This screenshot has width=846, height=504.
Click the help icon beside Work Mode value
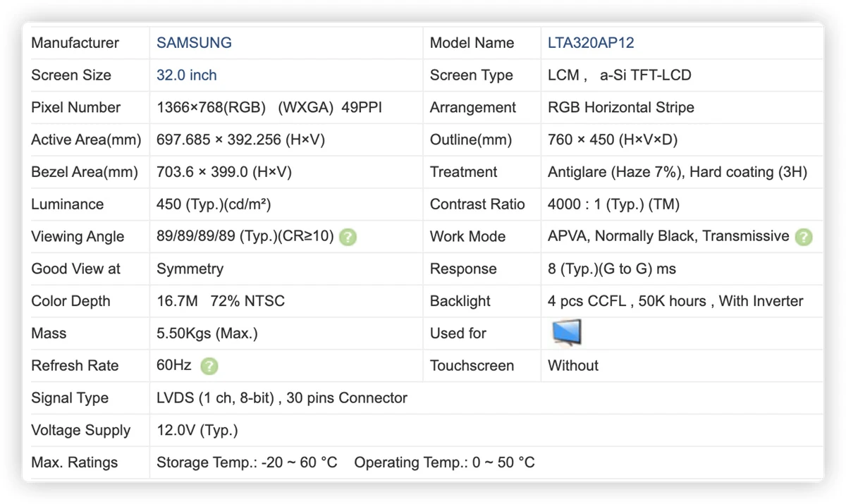[x=804, y=237]
